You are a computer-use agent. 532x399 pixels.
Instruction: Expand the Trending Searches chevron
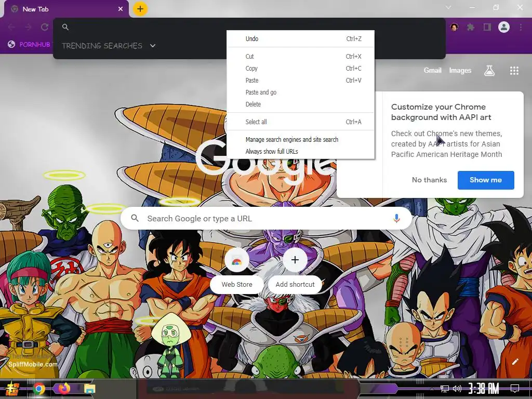[153, 46]
